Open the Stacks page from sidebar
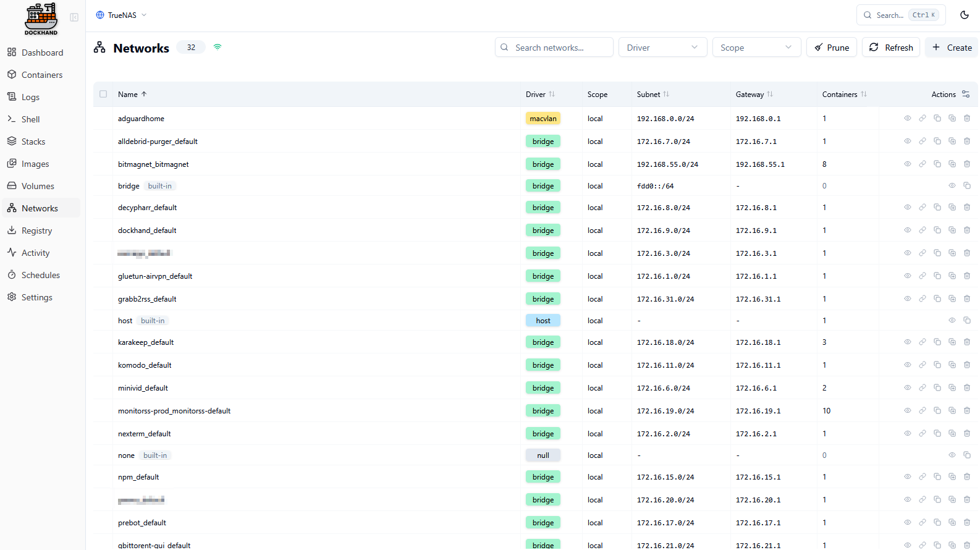980x550 pixels. tap(33, 142)
